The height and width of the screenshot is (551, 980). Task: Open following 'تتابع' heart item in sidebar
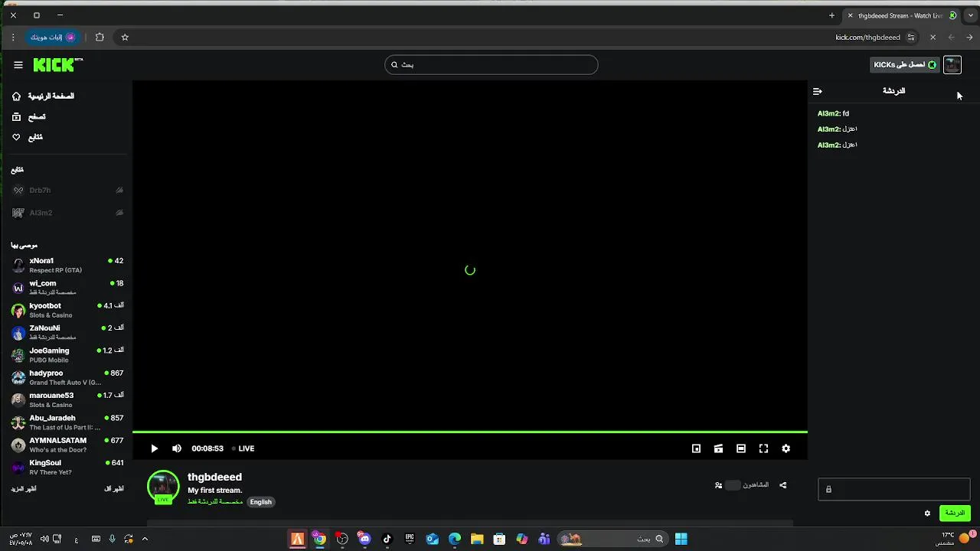point(28,137)
